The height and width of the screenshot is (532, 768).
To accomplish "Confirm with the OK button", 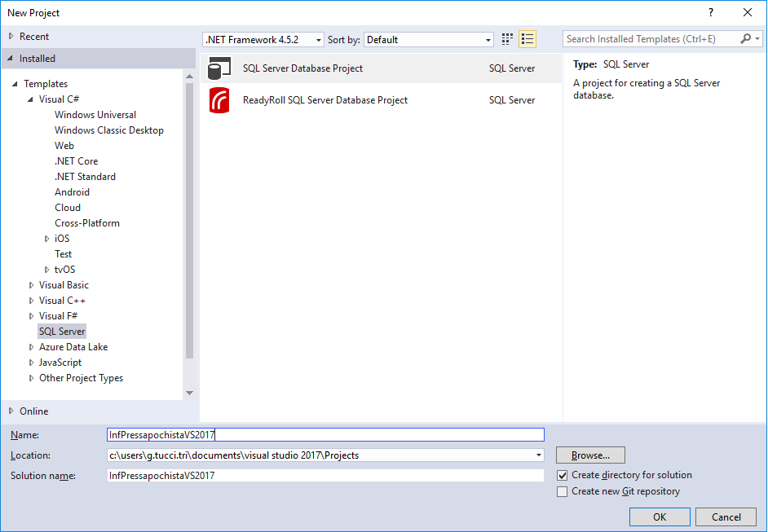I will (x=660, y=517).
